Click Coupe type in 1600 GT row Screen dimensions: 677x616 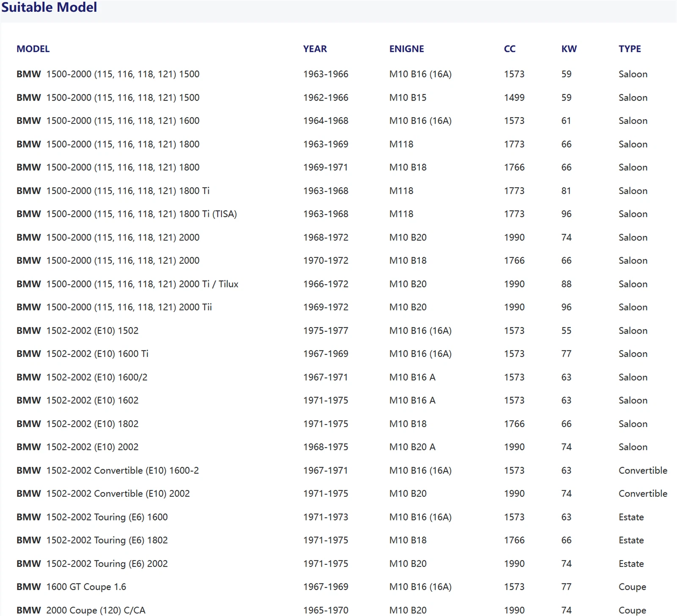tap(632, 587)
